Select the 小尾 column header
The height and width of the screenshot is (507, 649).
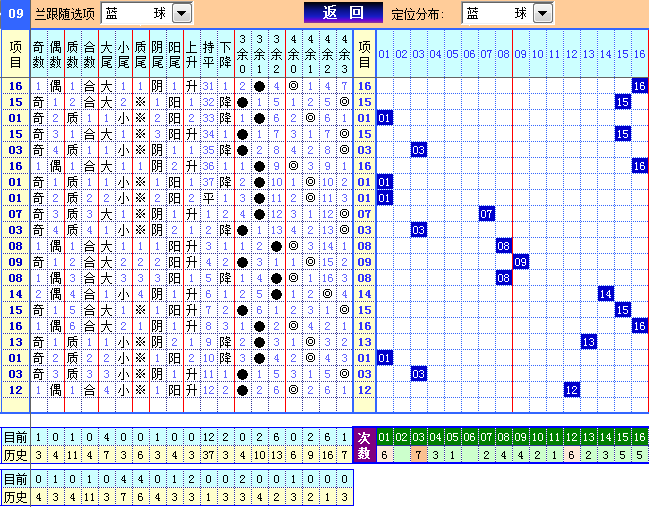click(123, 54)
